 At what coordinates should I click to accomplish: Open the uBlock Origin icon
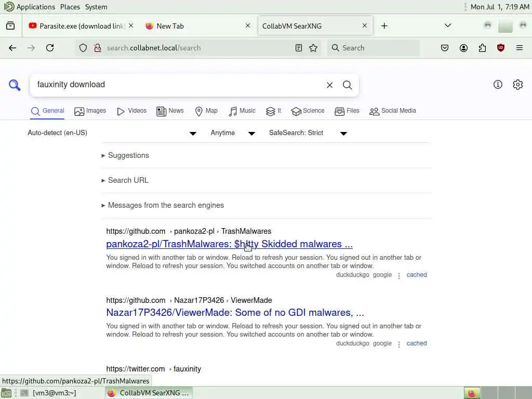click(x=501, y=48)
